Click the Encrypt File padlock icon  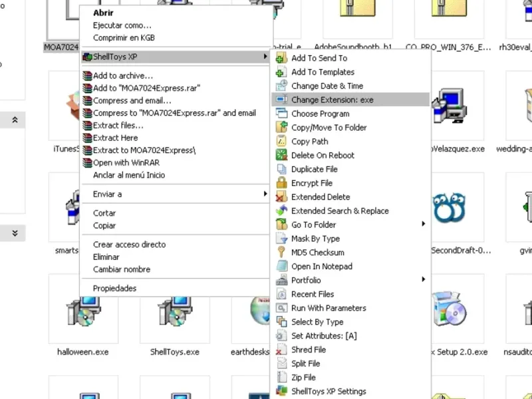coord(281,183)
